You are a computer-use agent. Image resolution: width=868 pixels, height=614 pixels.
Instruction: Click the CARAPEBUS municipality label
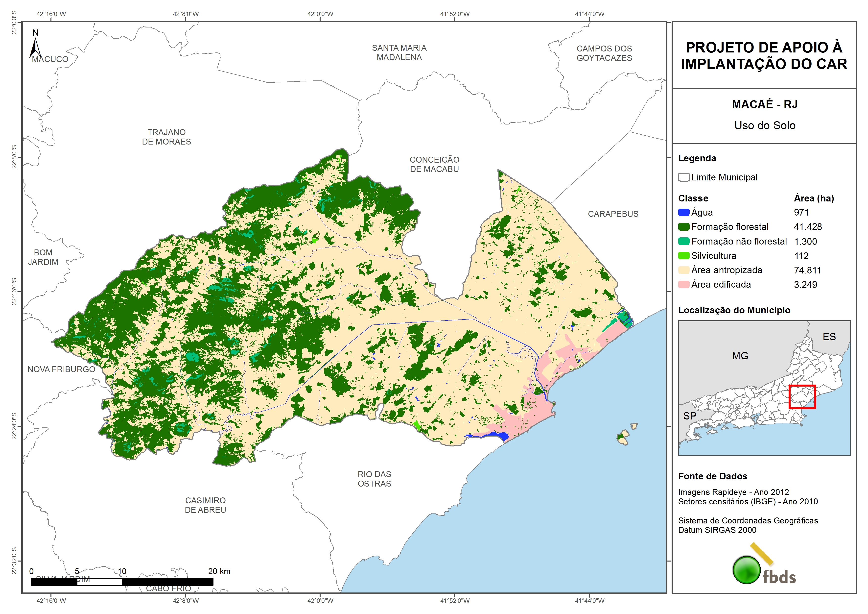point(613,214)
